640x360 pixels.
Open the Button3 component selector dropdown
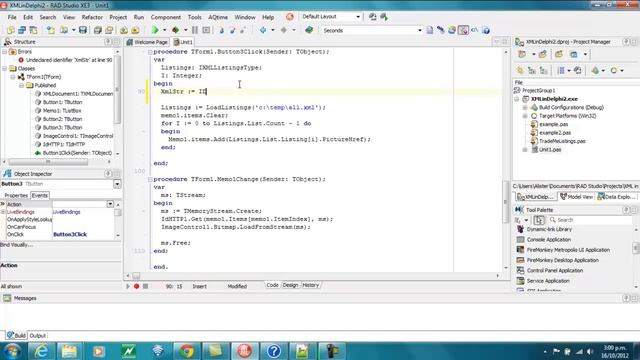pos(117,184)
